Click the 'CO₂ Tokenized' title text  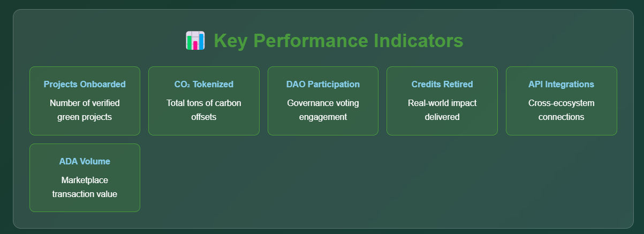point(203,84)
